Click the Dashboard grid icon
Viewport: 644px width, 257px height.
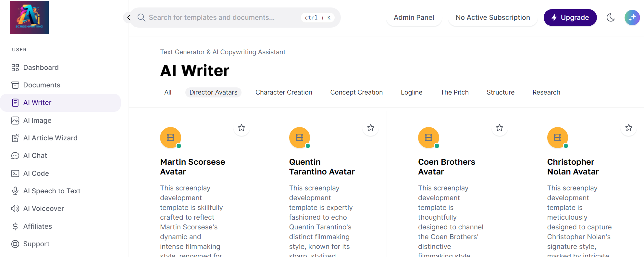(x=15, y=68)
